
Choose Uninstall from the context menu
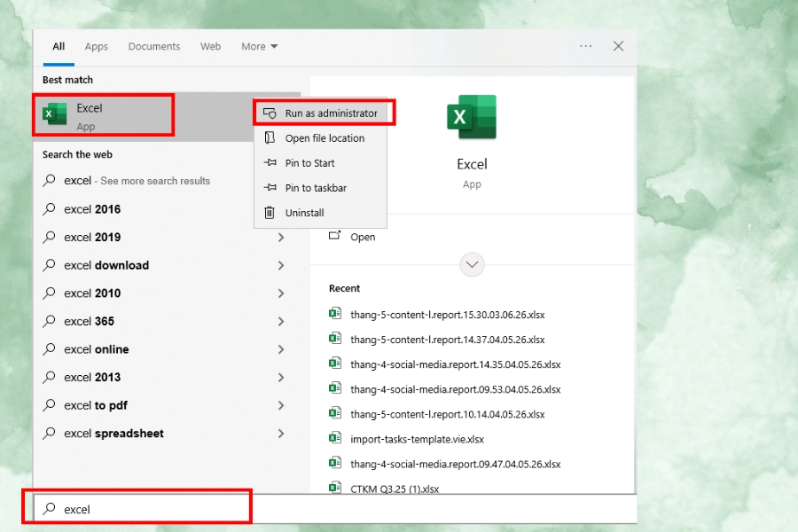pos(320,212)
